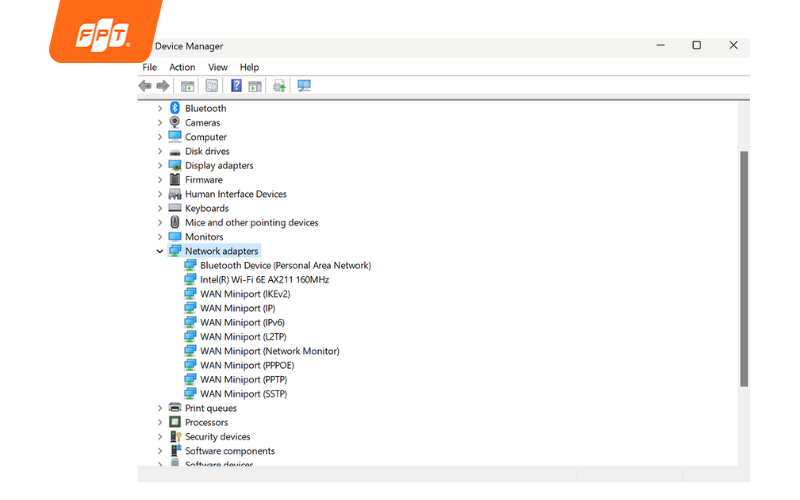
Task: Click the Scan for hardware changes icon
Action: 304,86
